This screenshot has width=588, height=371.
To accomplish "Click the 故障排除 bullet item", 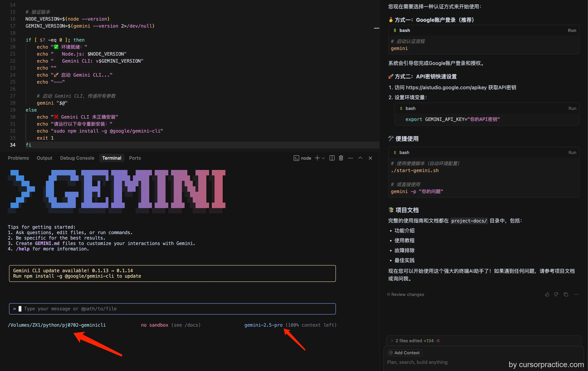I will coord(404,250).
